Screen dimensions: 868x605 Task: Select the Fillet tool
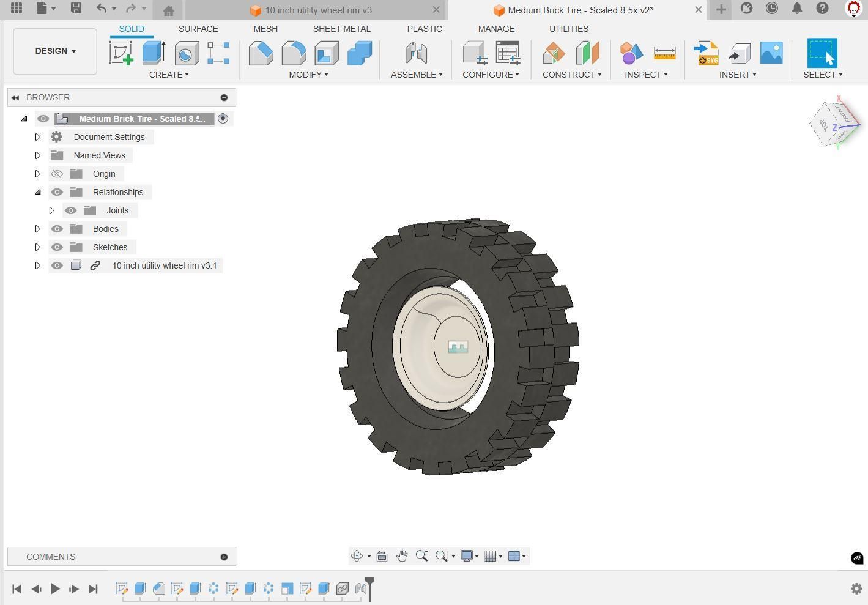tap(294, 53)
